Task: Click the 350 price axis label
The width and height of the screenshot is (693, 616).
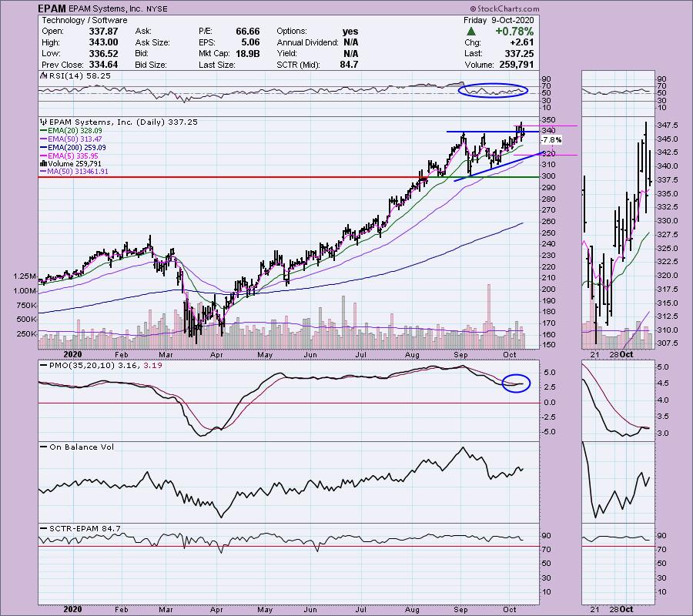Action: point(548,120)
